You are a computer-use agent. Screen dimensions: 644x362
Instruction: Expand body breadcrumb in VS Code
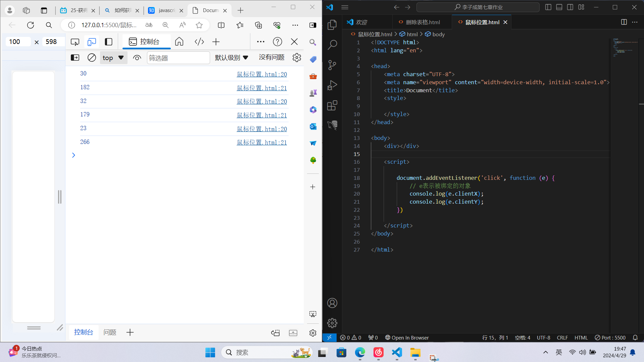click(x=435, y=34)
